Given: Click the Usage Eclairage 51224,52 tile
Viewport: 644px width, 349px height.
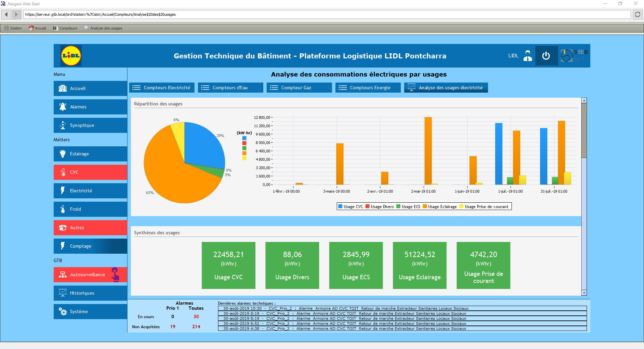Looking at the screenshot, I should coord(420,265).
